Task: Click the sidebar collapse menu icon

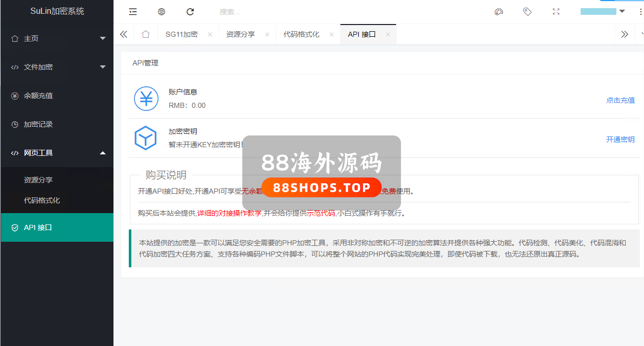Action: click(133, 12)
